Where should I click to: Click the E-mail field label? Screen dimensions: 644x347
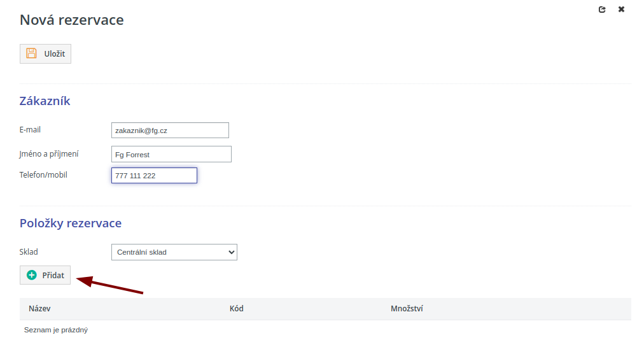point(31,130)
